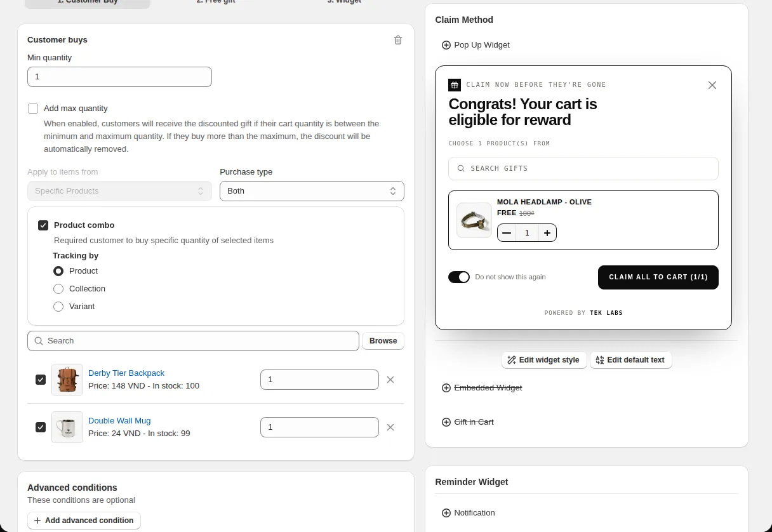Click the Min quantity input field
Screen dimensions: 772x532
click(x=119, y=77)
